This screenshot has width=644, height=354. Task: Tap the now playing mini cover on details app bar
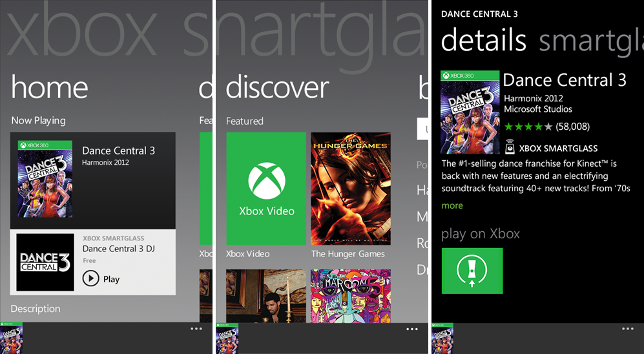(442, 338)
